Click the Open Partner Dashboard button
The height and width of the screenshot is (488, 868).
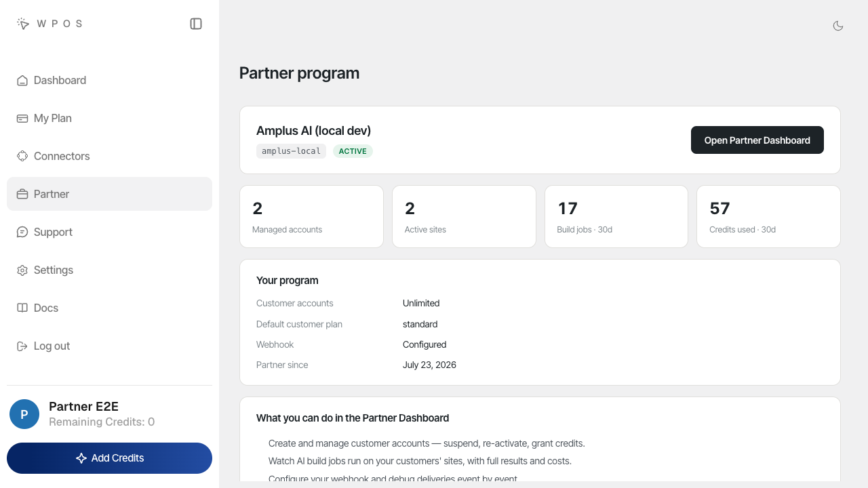tap(757, 140)
